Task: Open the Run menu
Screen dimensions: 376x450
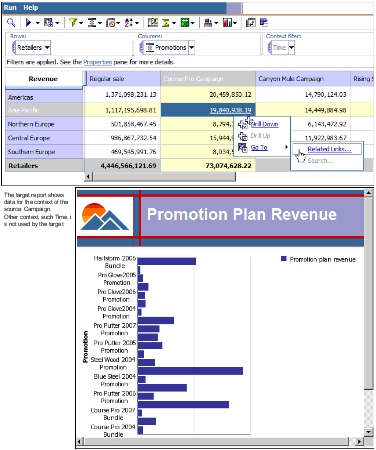Action: point(10,7)
